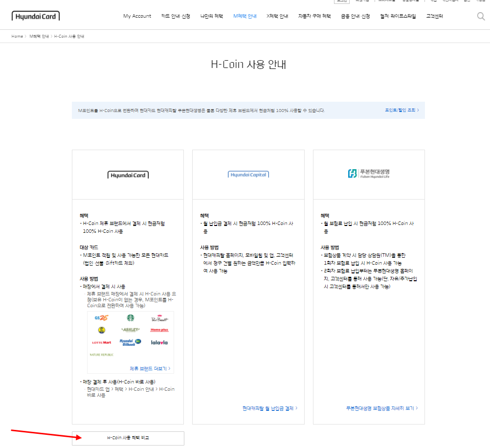Click the yellow circular brand logo
Viewport: 490px width, 448px height.
pos(102,330)
